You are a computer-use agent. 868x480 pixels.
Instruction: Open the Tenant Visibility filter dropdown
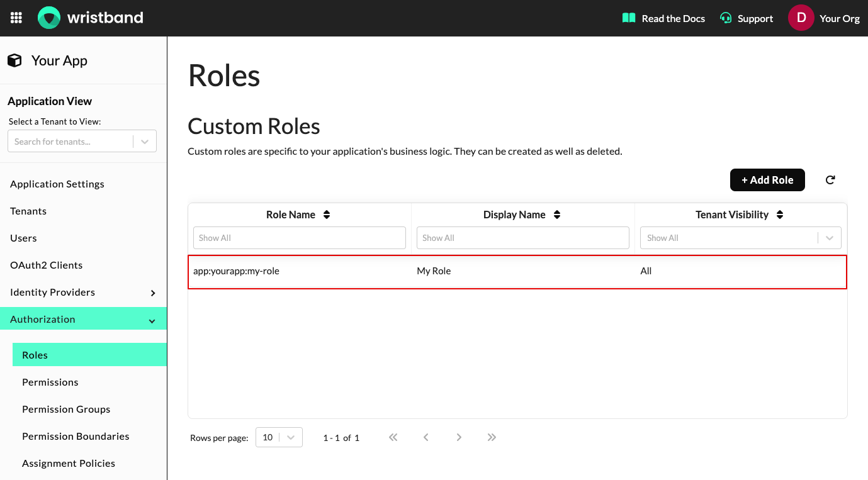point(830,238)
